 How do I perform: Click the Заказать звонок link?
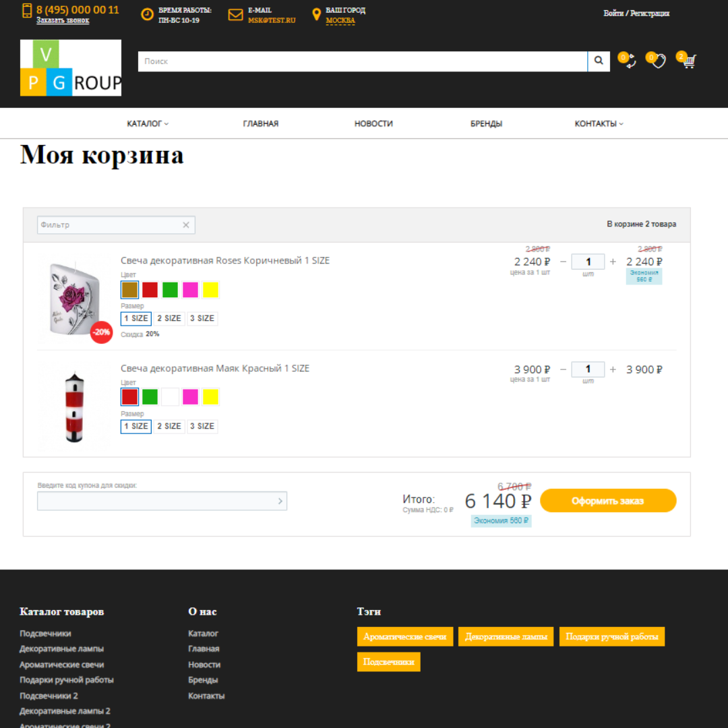tap(63, 21)
